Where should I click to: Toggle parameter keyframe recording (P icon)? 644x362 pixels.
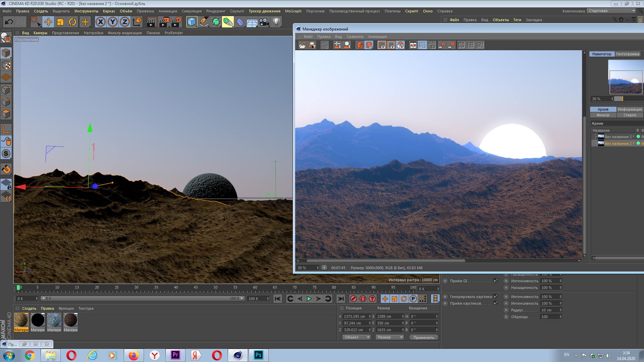pos(413,299)
